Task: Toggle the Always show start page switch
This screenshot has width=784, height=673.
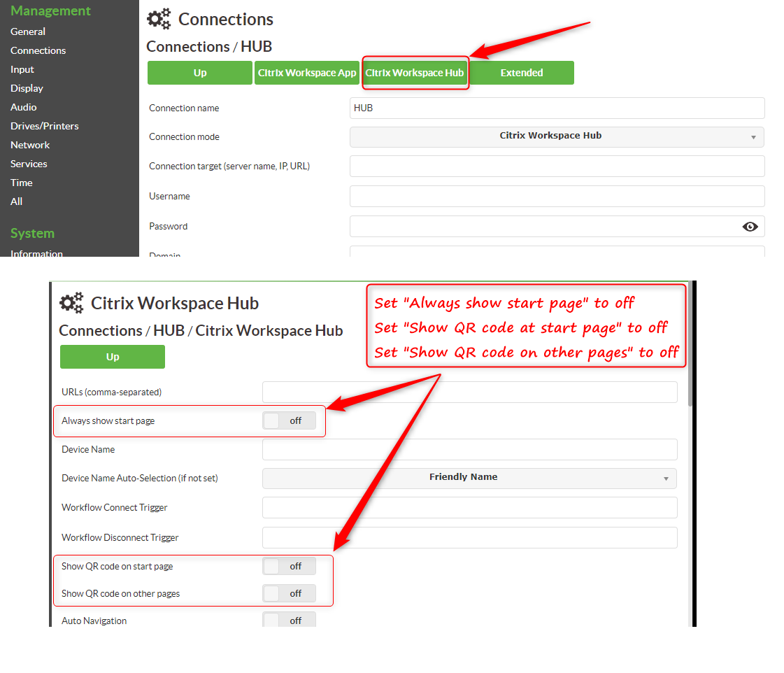Action: pyautogui.click(x=289, y=420)
